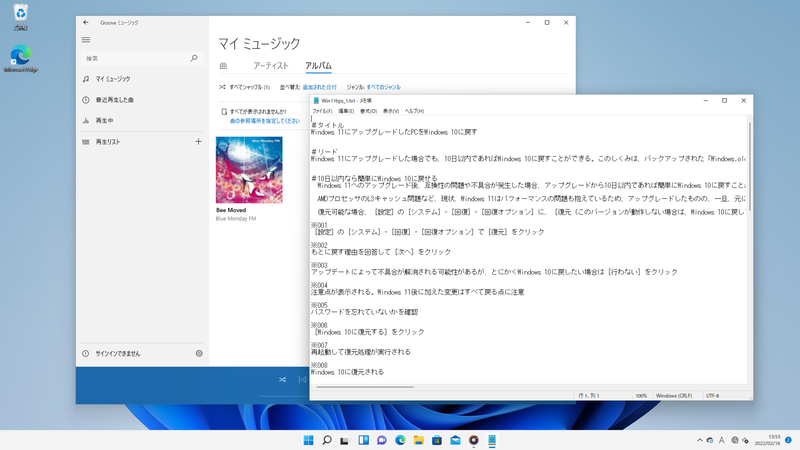
Task: Open Widgets icon on taskbar
Action: [363, 440]
